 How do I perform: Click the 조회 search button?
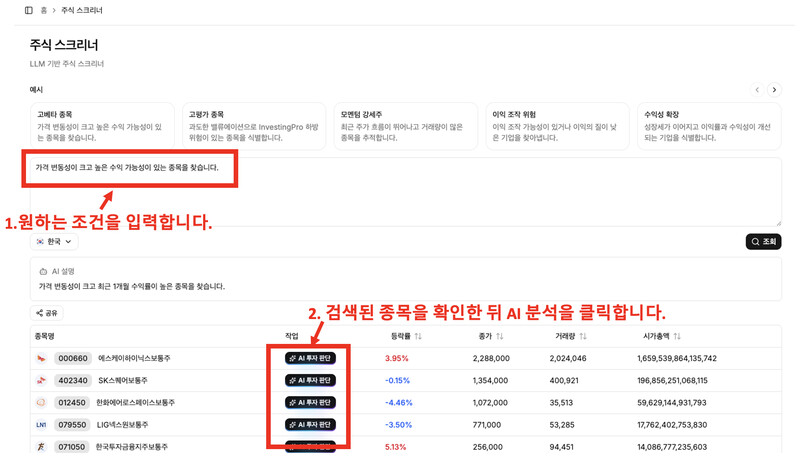(763, 242)
